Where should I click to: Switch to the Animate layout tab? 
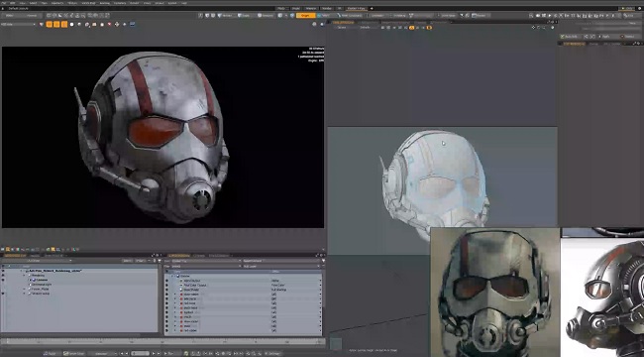click(x=311, y=8)
